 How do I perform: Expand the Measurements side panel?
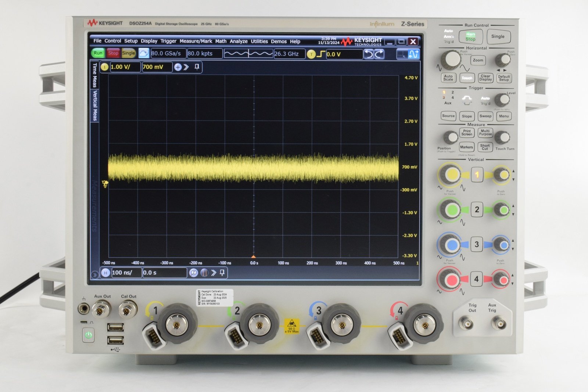click(95, 206)
